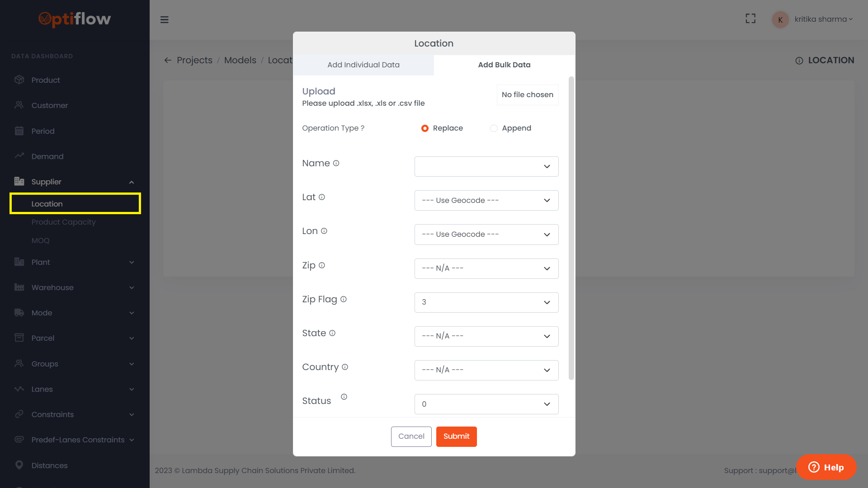Viewport: 868px width, 488px height.
Task: Click the back arrow before Projects
Action: [x=168, y=60]
